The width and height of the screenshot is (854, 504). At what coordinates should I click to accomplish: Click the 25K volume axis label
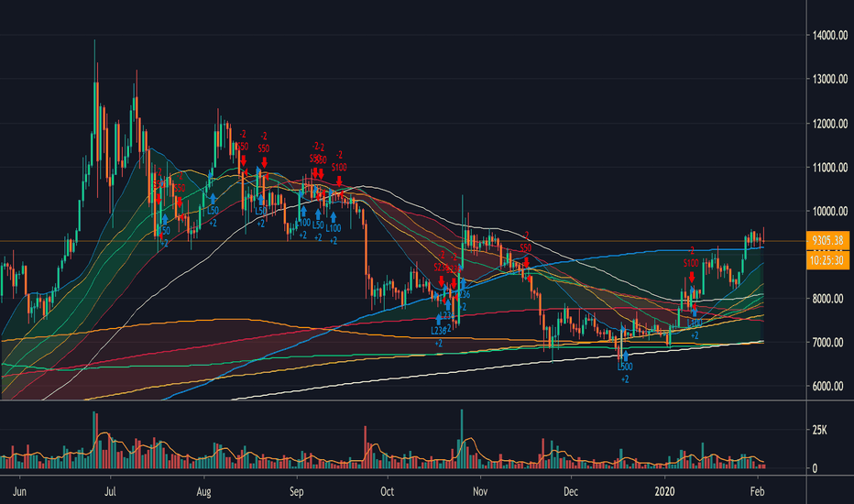820,431
